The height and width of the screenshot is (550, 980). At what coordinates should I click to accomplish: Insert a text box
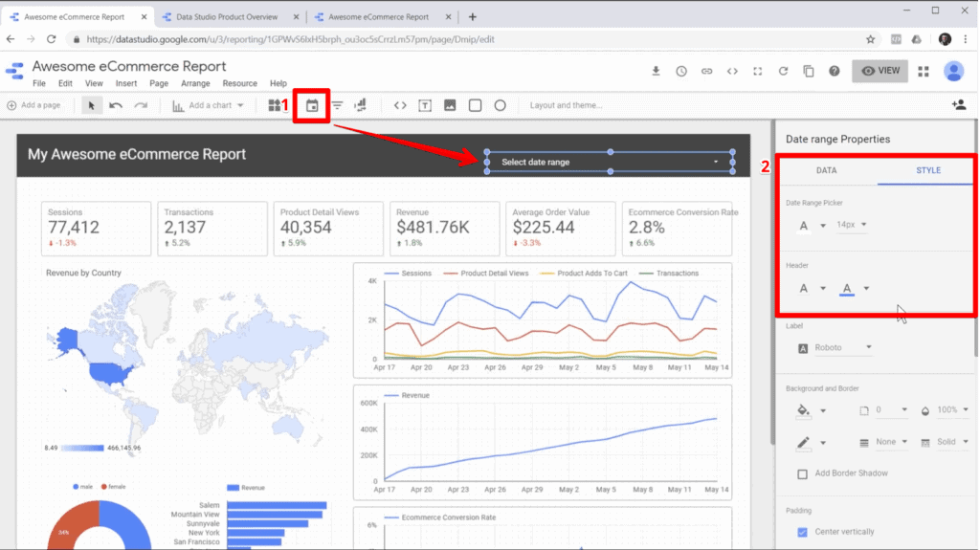pos(425,105)
